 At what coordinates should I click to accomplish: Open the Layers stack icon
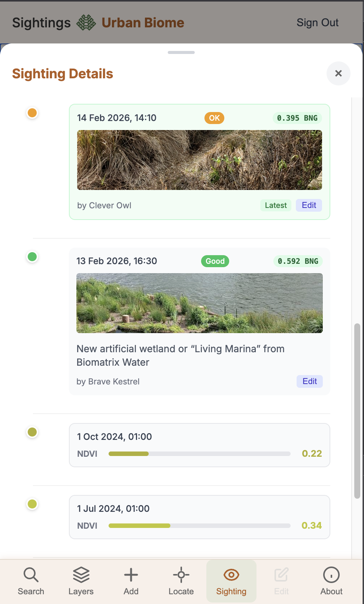pos(81,575)
